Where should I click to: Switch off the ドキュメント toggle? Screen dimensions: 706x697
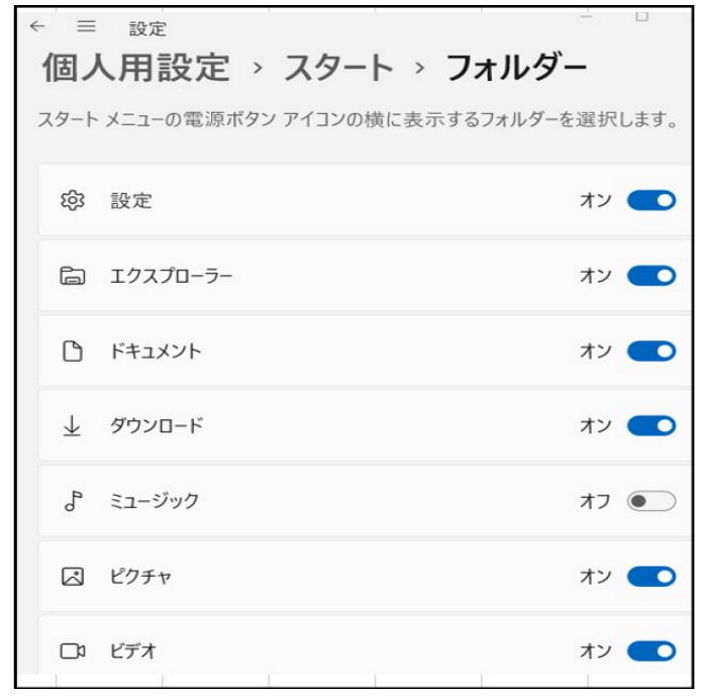pyautogui.click(x=651, y=352)
